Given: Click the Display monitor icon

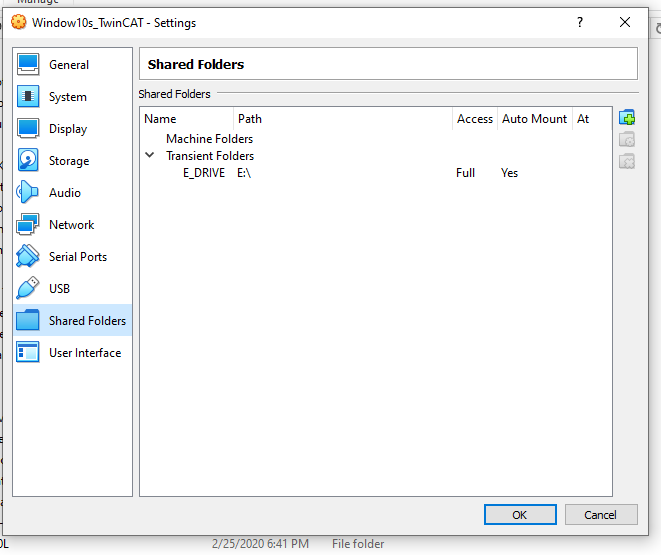Looking at the screenshot, I should pyautogui.click(x=28, y=129).
